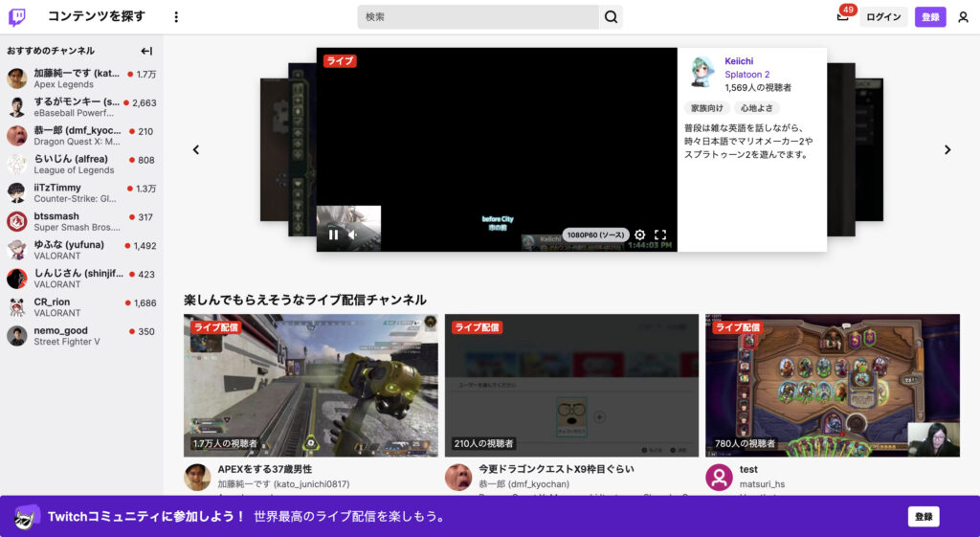Open 恭一郎 channel avatar in sidebar
The width and height of the screenshot is (980, 537).
[17, 136]
